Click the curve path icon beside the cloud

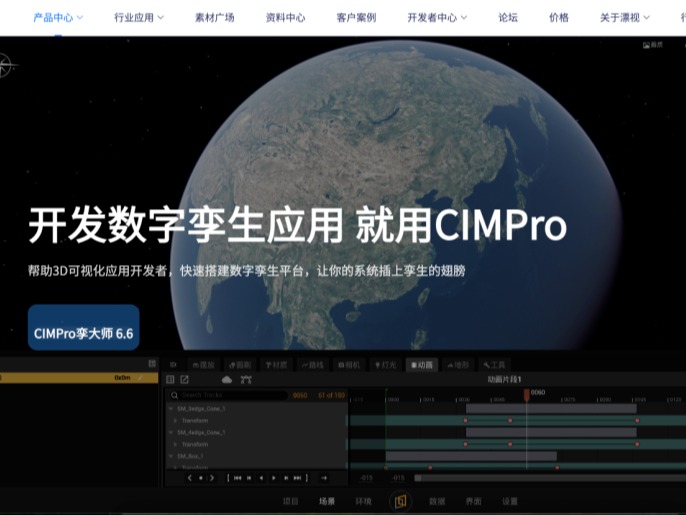click(x=246, y=379)
